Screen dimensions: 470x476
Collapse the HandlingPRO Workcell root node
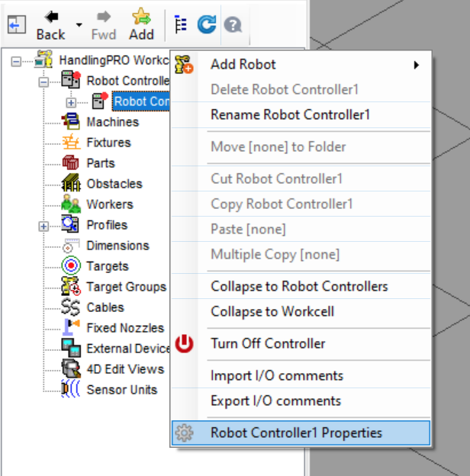16,62
